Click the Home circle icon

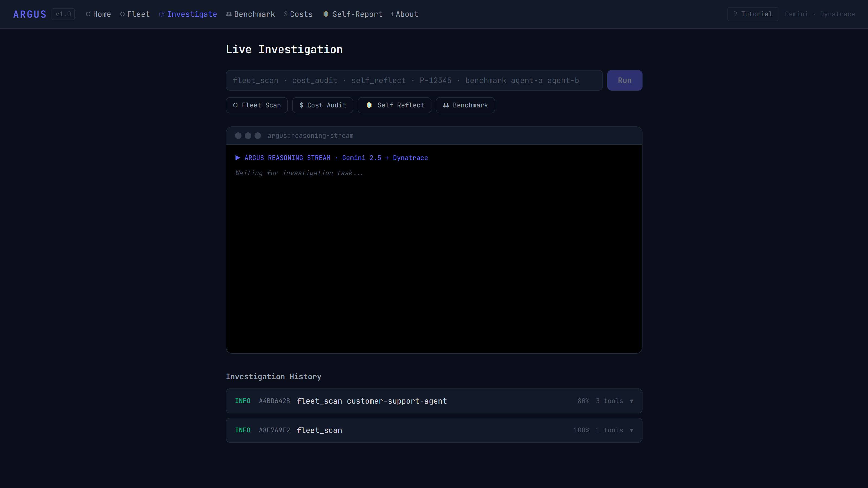[x=88, y=14]
